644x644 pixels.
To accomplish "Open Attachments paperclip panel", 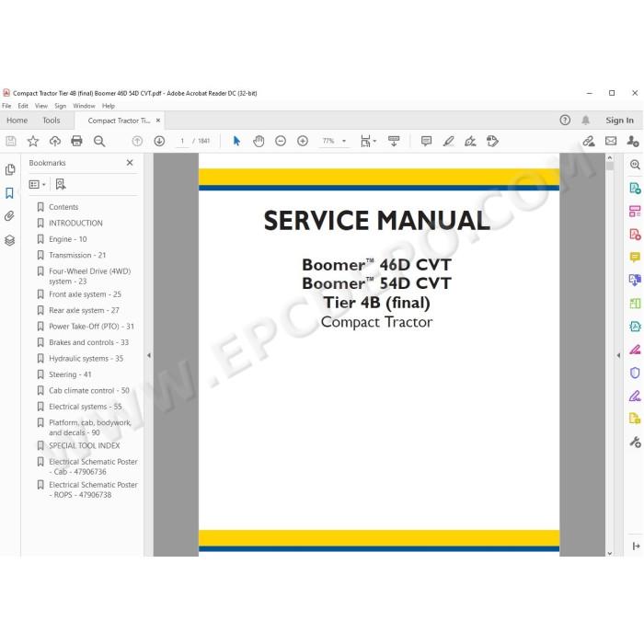I will pos(9,216).
